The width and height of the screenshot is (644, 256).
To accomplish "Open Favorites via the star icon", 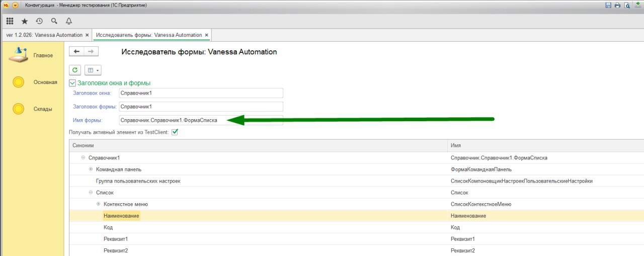I will click(25, 21).
